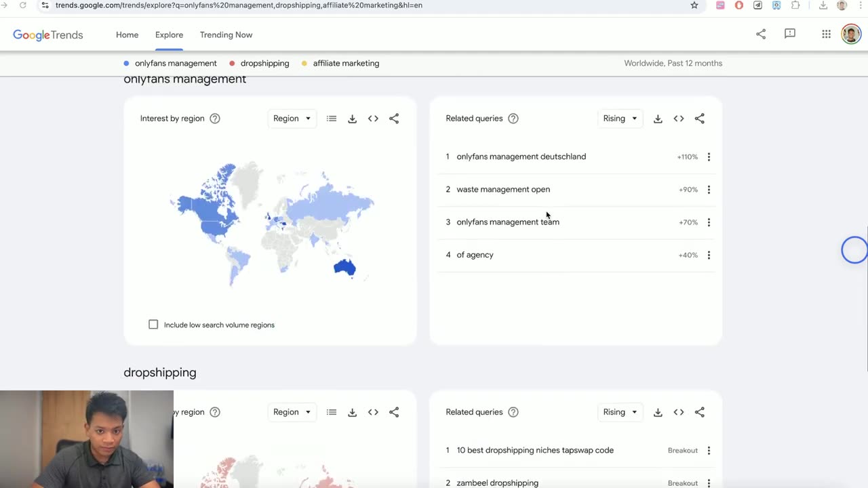The height and width of the screenshot is (488, 868).
Task: Go to the Home tab
Action: click(x=127, y=35)
